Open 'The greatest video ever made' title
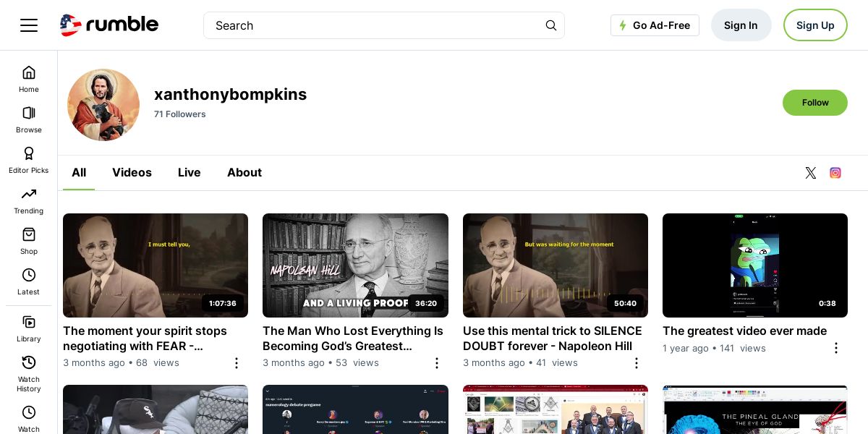Screen dimensions: 868x434 click(744, 331)
